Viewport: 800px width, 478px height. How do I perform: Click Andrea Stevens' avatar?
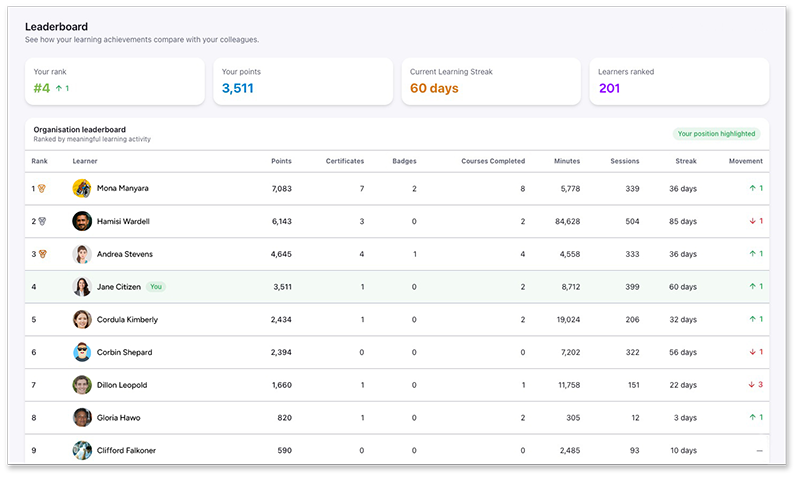82,254
